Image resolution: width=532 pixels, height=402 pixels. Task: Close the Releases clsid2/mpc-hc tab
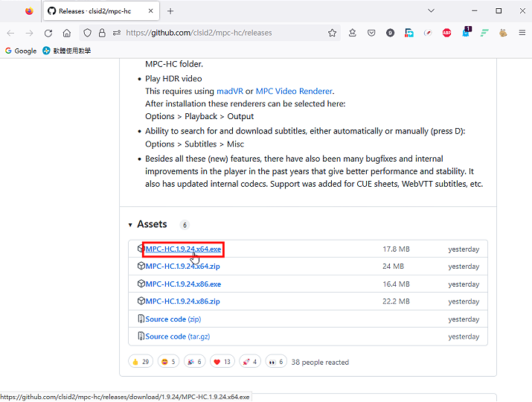tap(150, 11)
